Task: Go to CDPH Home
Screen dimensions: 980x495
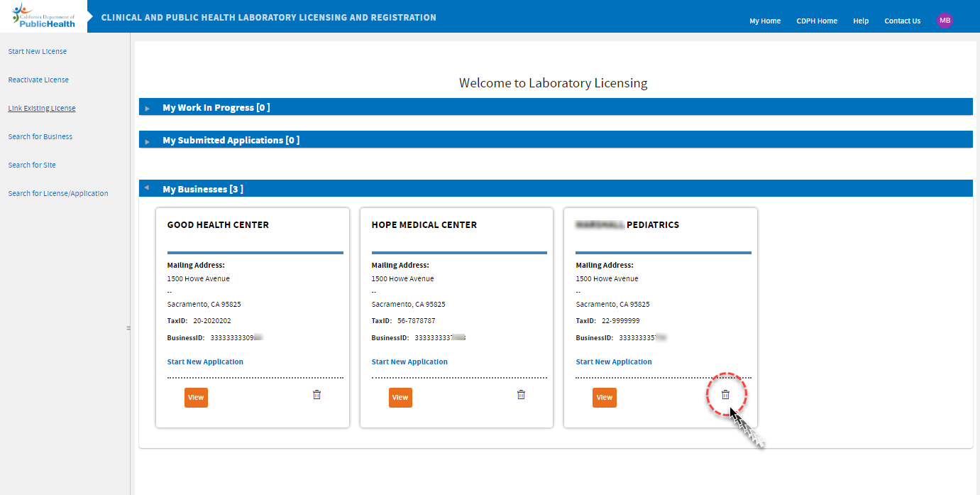Action: (817, 21)
